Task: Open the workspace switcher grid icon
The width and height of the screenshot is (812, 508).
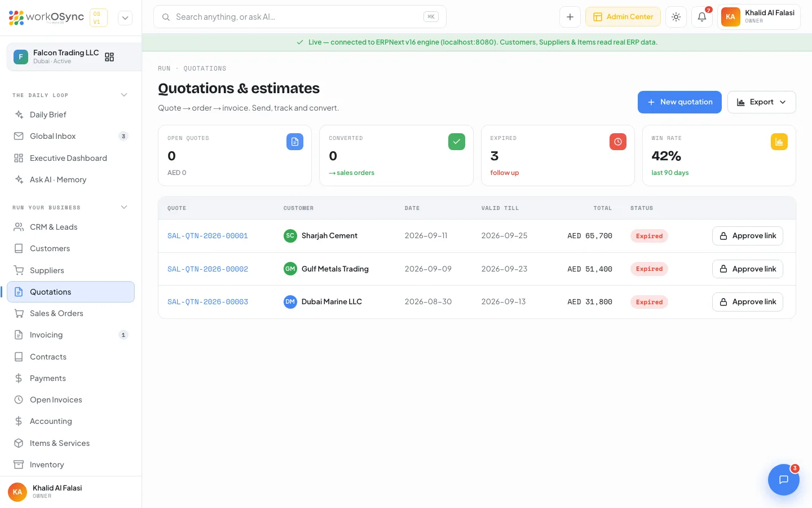Action: click(109, 57)
